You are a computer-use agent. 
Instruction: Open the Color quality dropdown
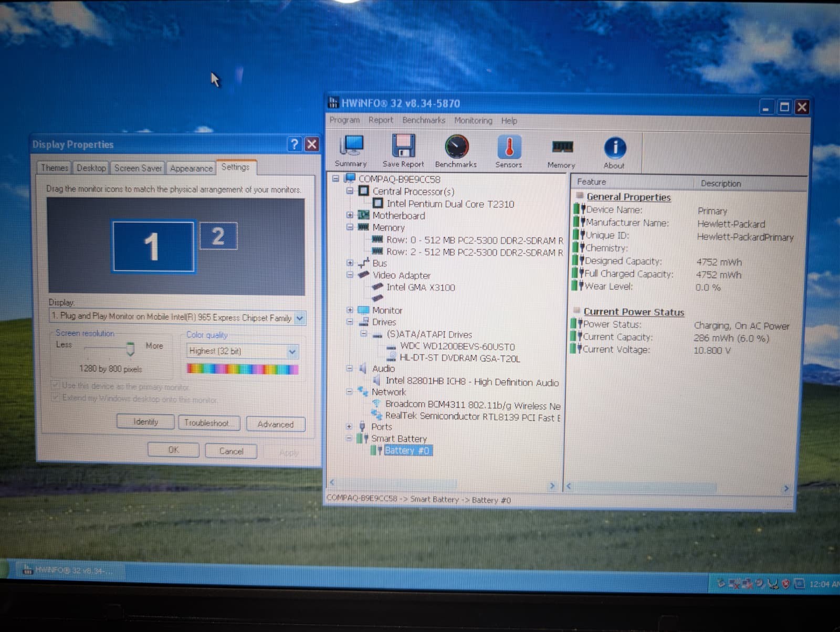click(292, 352)
